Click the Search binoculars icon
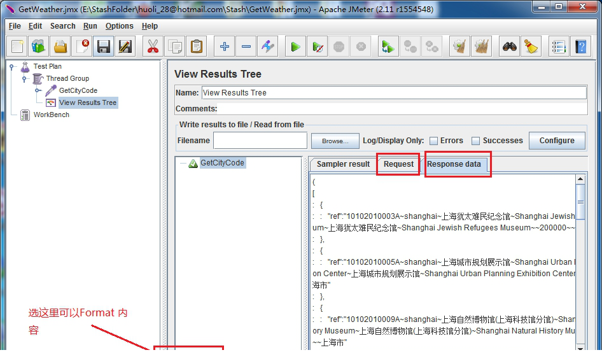This screenshot has width=602, height=364. [x=510, y=47]
